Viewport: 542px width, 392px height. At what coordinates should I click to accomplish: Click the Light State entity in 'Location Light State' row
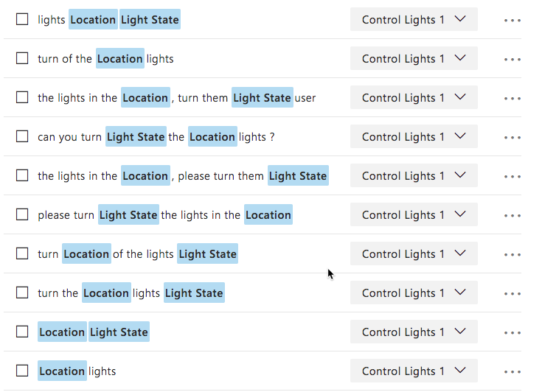tap(119, 332)
